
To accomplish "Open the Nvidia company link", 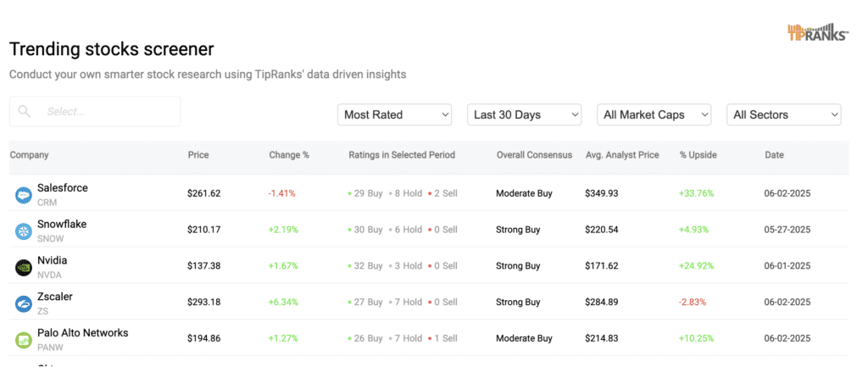I will (x=52, y=260).
